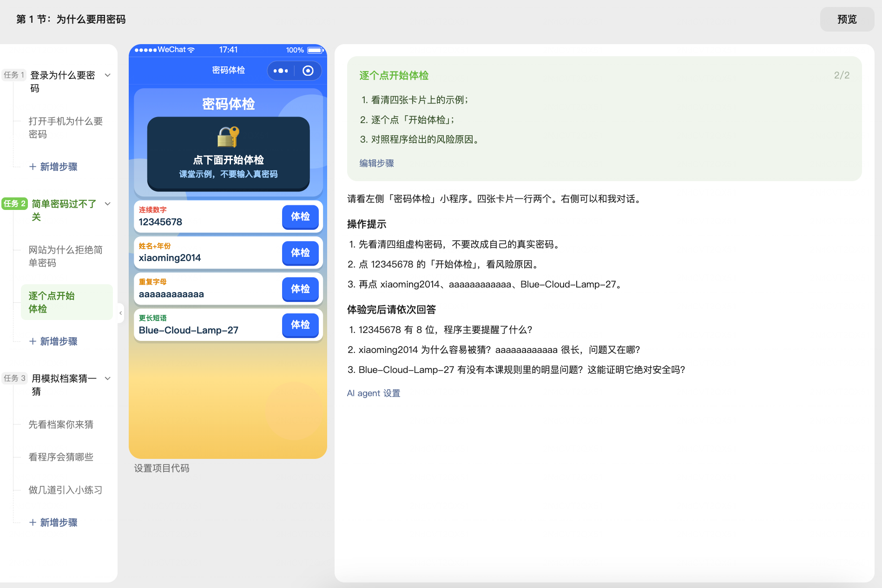Screen dimensions: 882x588
Task: Open step 先看档案你来猜
Action: coord(61,425)
